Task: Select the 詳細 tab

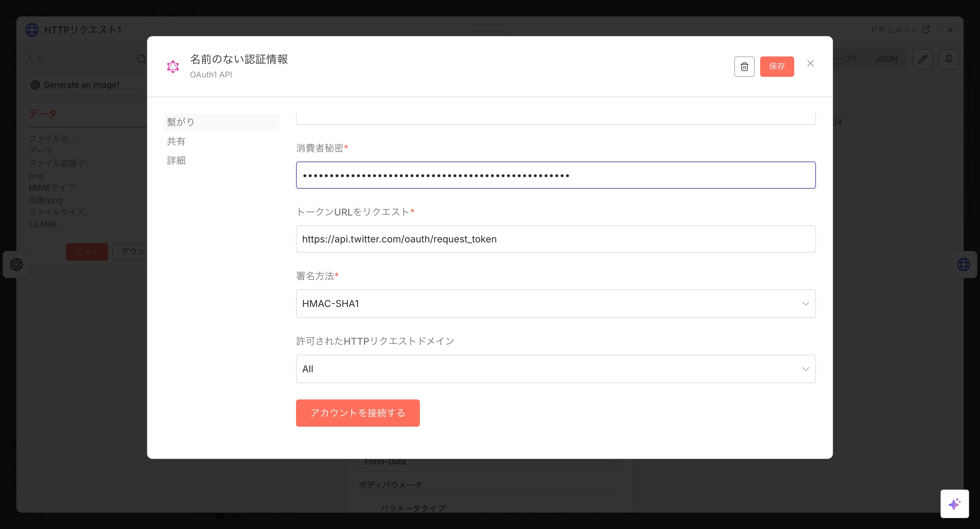Action: 176,160
